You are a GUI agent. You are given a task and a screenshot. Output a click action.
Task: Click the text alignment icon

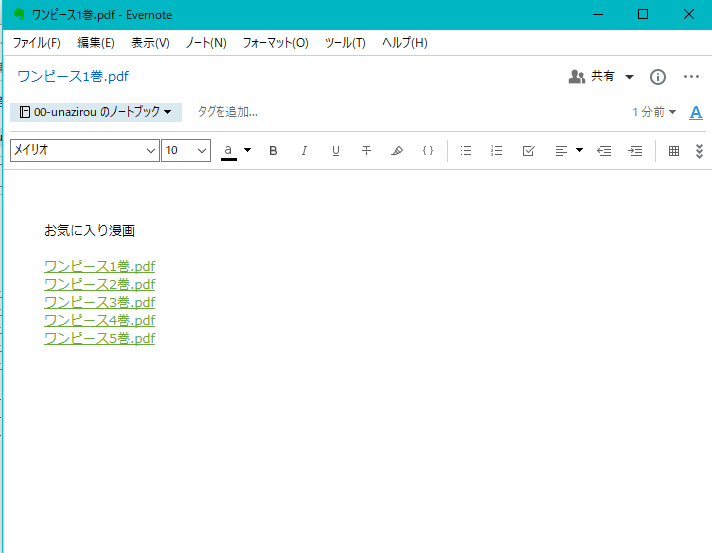[x=561, y=150]
